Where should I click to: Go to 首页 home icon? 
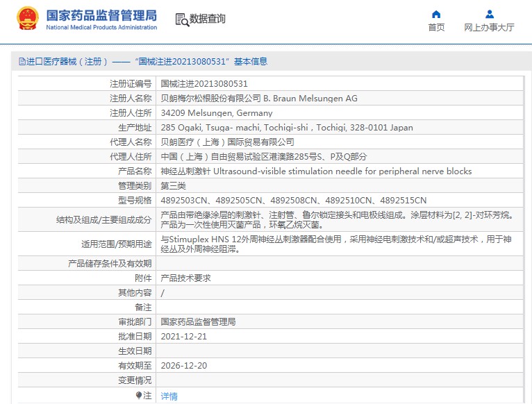coord(436,15)
